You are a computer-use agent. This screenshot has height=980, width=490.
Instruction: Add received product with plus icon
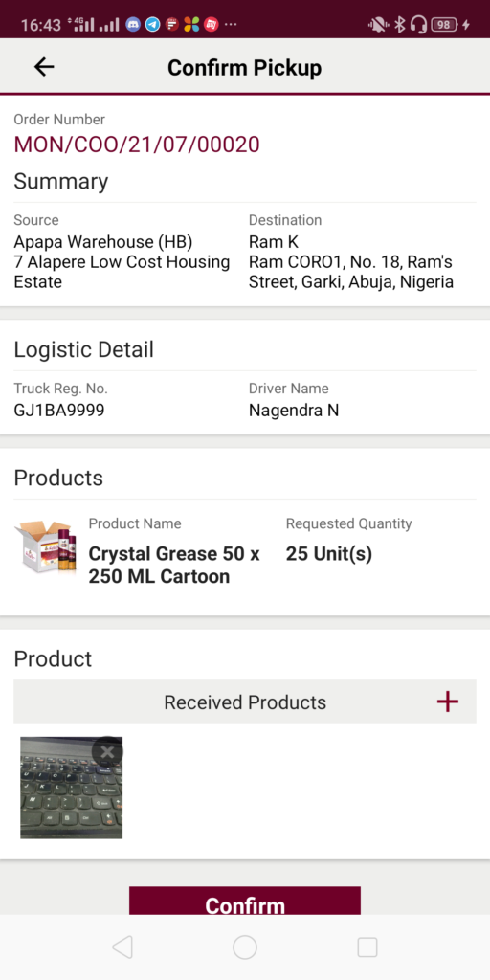(x=448, y=702)
